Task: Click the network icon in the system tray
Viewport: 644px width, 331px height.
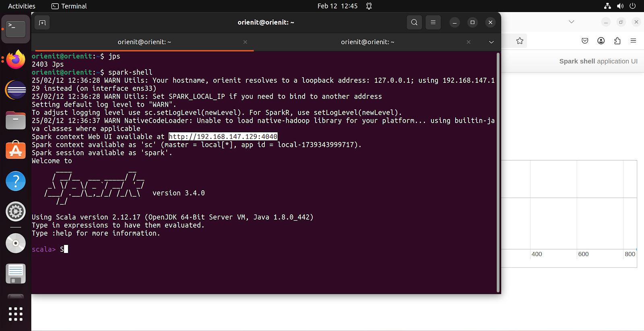Action: tap(607, 6)
